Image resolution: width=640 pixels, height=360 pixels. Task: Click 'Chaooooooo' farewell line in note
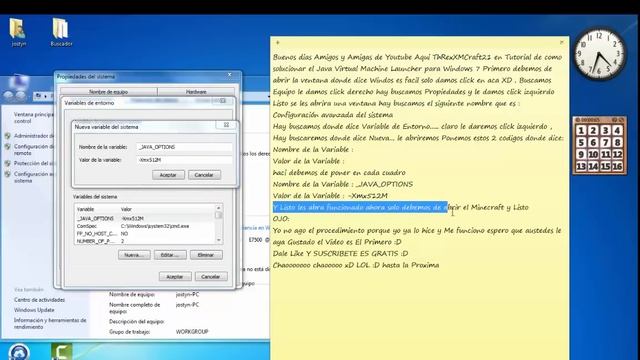356,265
